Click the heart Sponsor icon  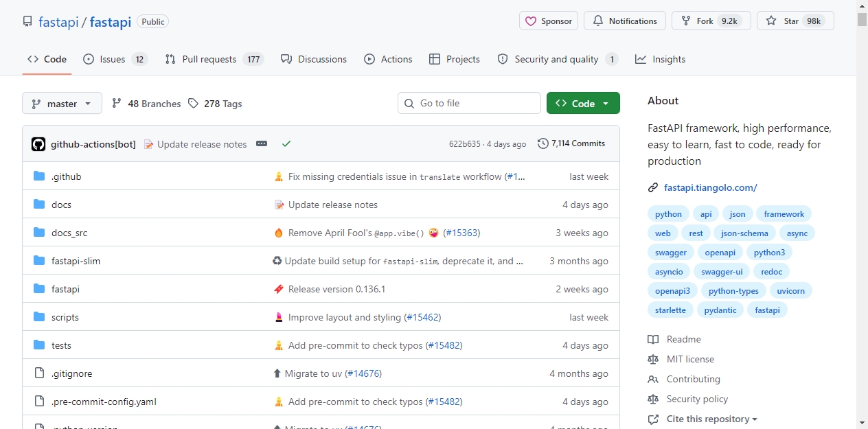(531, 21)
